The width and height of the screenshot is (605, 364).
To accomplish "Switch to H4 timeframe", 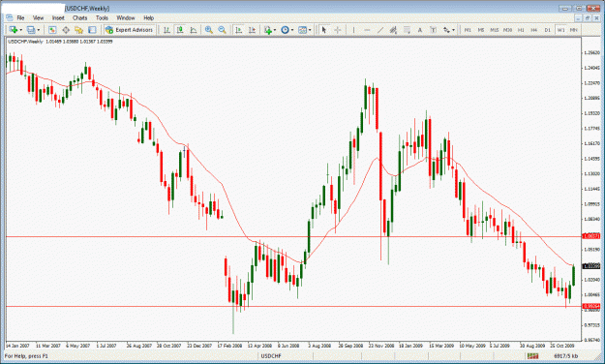I will 534,30.
